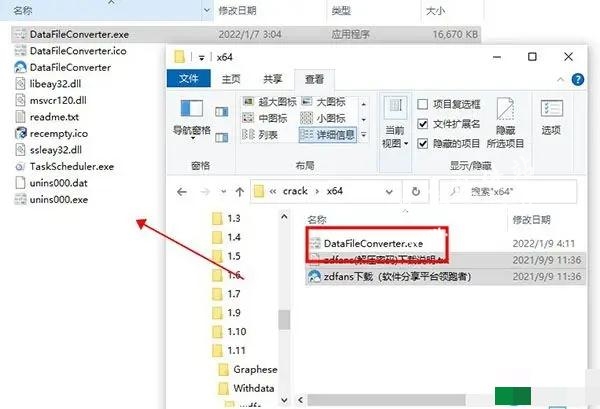Open the quick access toolbar dropdown
Screen dimensions: 600x409
(201, 58)
